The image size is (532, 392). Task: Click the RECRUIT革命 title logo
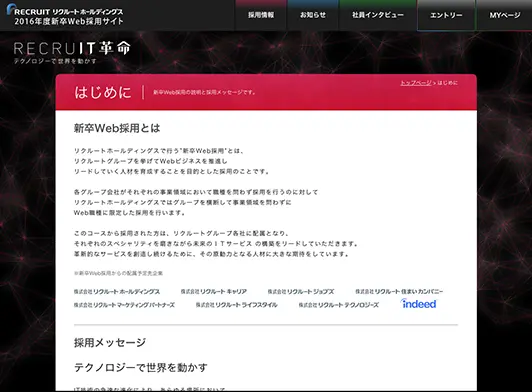coord(72,49)
